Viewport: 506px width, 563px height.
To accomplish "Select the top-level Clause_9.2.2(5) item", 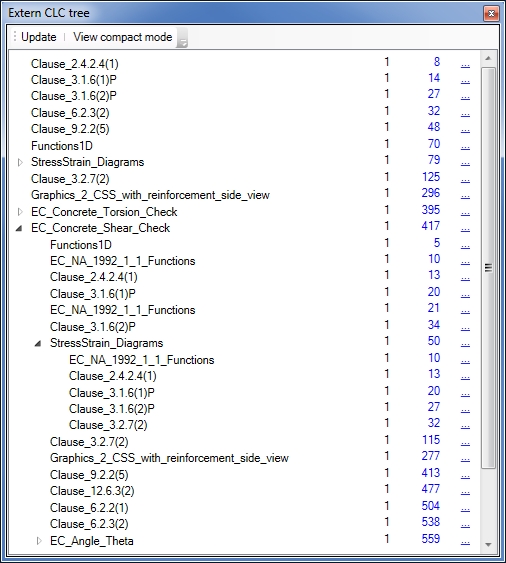I will pyautogui.click(x=70, y=129).
